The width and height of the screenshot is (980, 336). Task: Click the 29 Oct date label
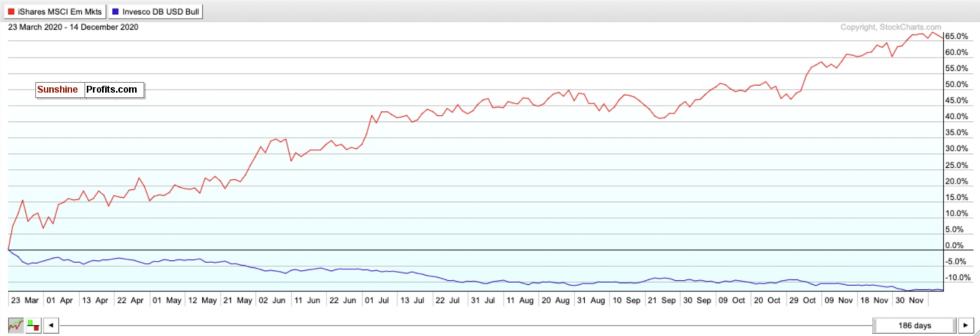click(x=802, y=300)
